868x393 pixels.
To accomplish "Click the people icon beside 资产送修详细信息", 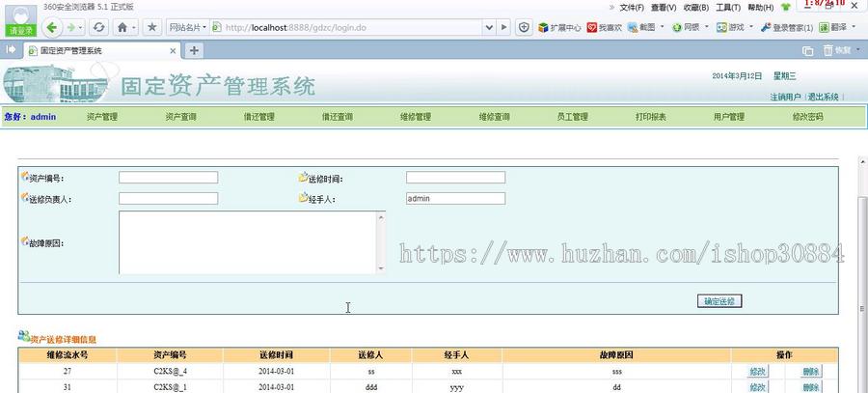I will (24, 336).
